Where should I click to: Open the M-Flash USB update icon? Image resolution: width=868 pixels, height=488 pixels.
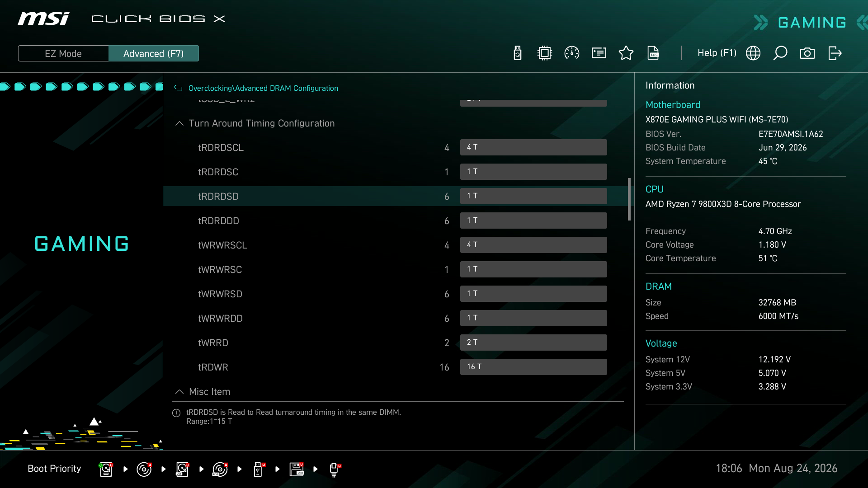coord(518,53)
